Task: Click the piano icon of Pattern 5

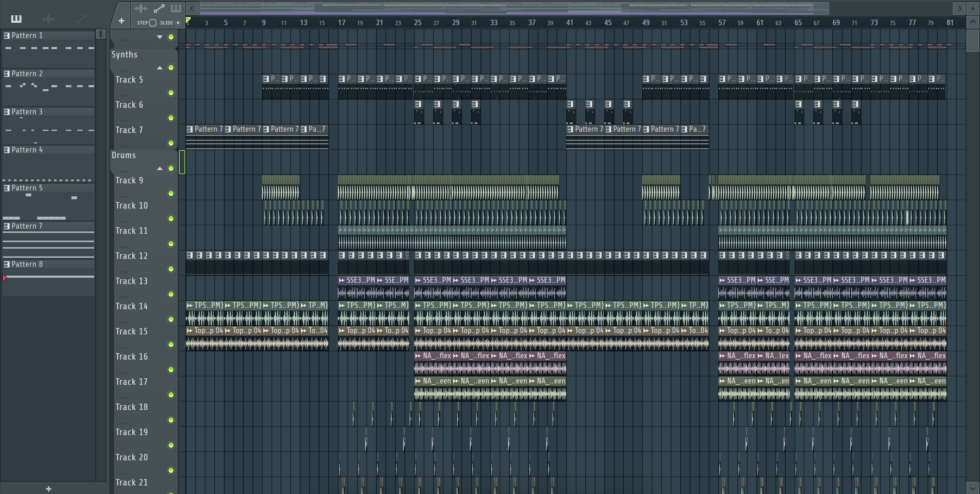Action: (x=6, y=188)
